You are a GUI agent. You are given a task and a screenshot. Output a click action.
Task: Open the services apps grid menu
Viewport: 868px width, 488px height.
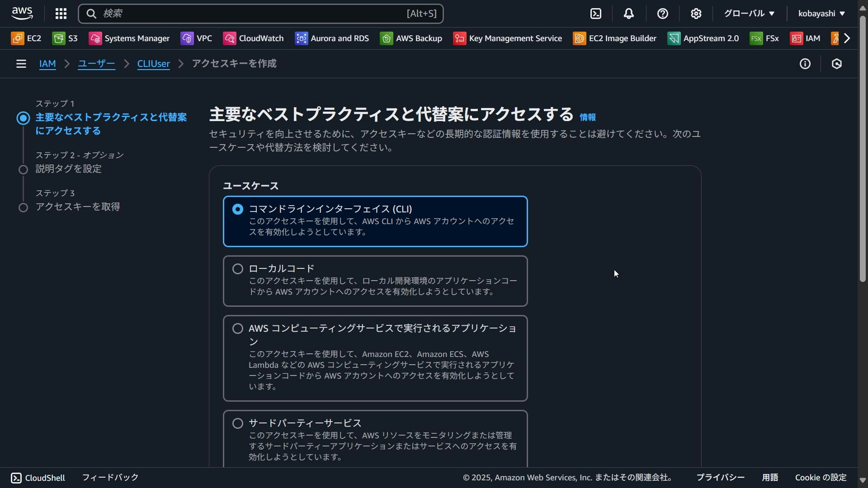point(61,14)
